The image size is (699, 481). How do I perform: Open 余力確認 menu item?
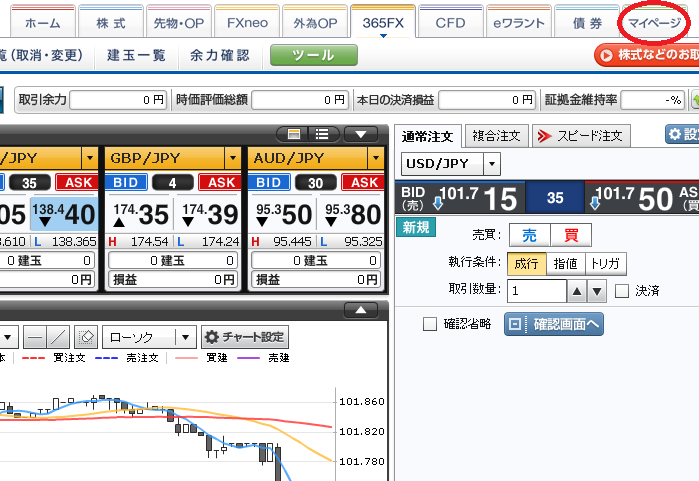(220, 55)
